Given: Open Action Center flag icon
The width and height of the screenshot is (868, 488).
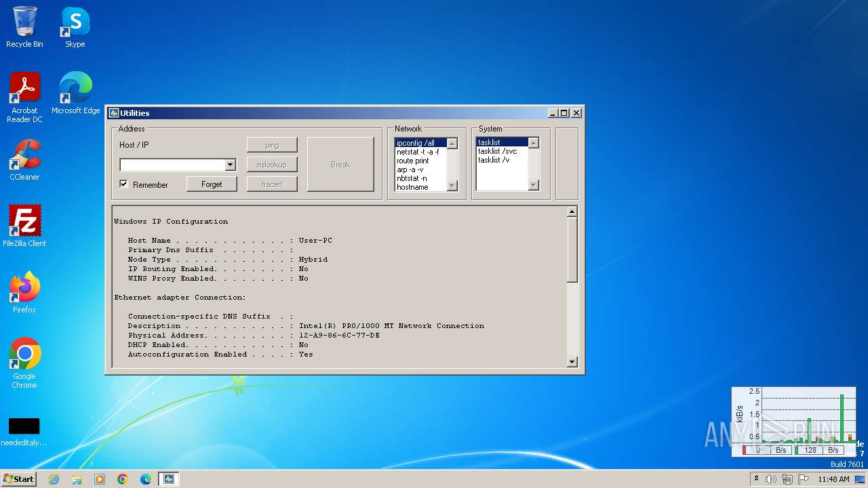Looking at the screenshot, I should point(804,479).
